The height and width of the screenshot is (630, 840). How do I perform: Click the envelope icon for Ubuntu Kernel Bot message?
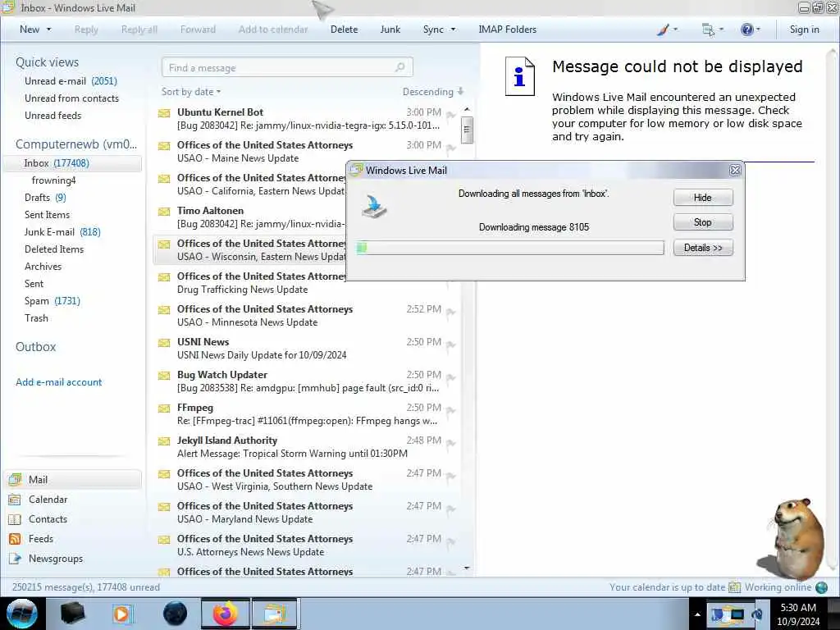[x=164, y=113]
